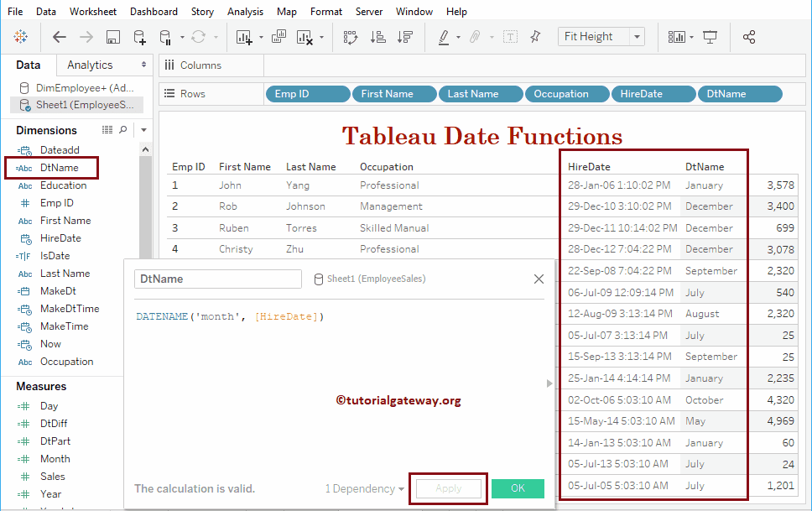Open the Server menu
This screenshot has width=812, height=511.
click(x=369, y=12)
